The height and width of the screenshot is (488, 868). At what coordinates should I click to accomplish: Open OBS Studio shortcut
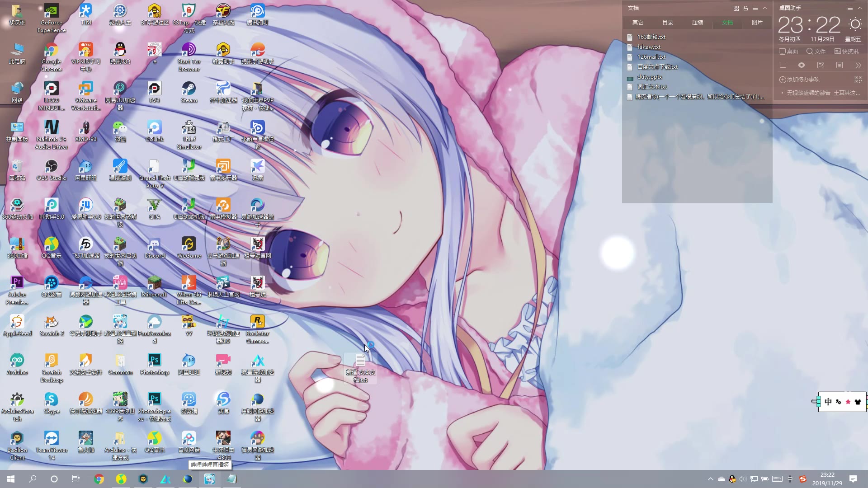pyautogui.click(x=52, y=170)
